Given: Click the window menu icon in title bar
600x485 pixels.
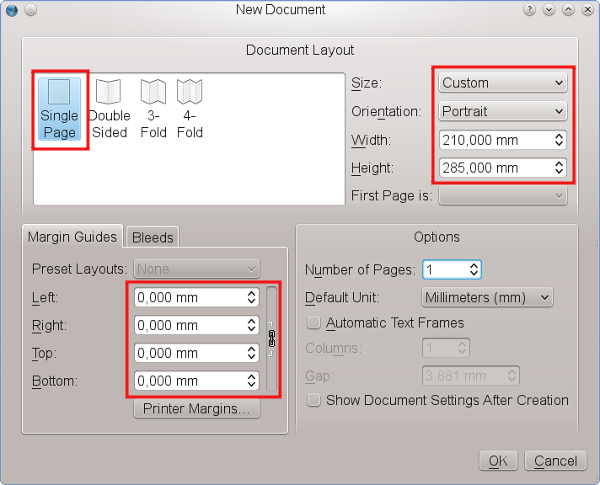Looking at the screenshot, I should tap(11, 10).
